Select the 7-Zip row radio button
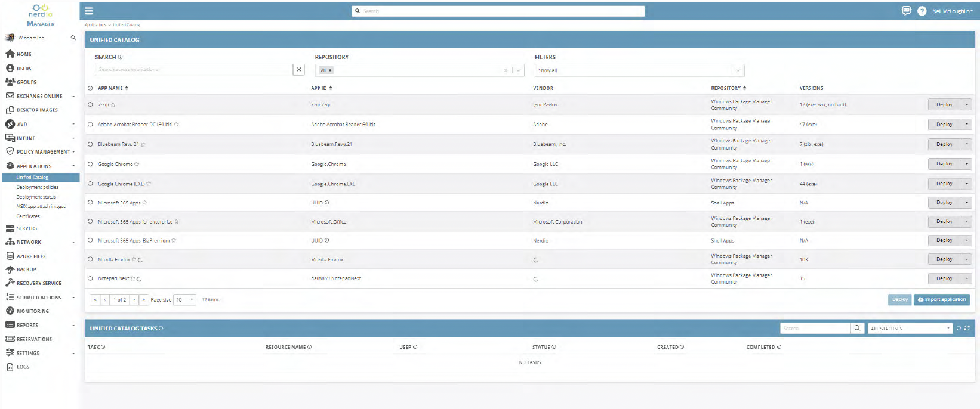The height and width of the screenshot is (409, 980). 90,104
